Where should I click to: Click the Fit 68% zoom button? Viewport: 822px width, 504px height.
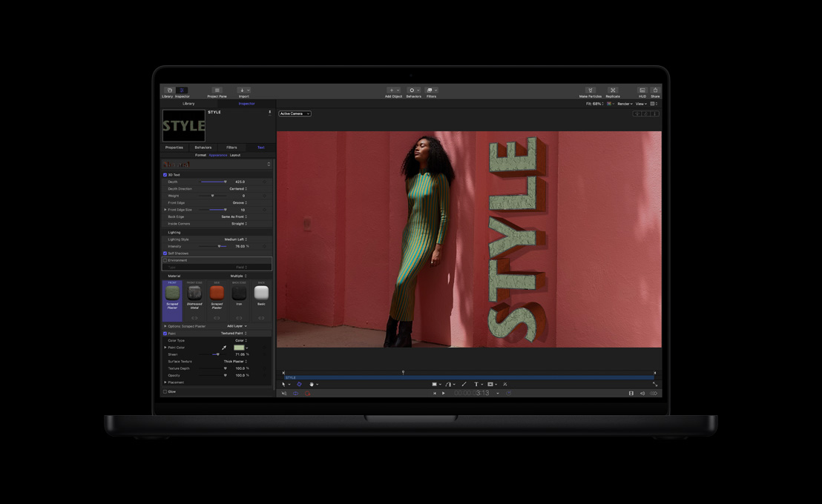(594, 104)
